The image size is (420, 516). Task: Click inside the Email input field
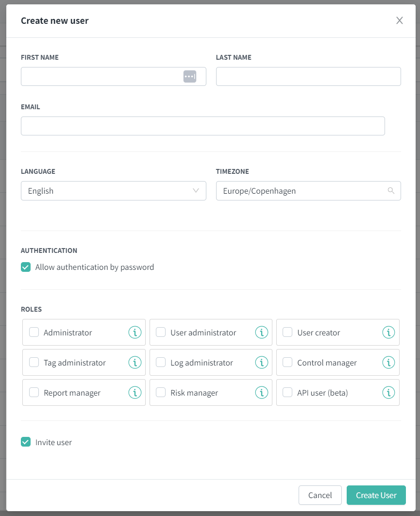[x=202, y=126]
